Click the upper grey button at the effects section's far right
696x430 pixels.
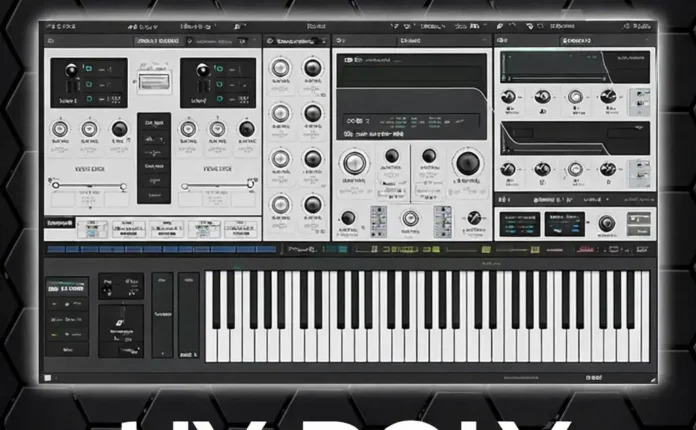(x=639, y=218)
